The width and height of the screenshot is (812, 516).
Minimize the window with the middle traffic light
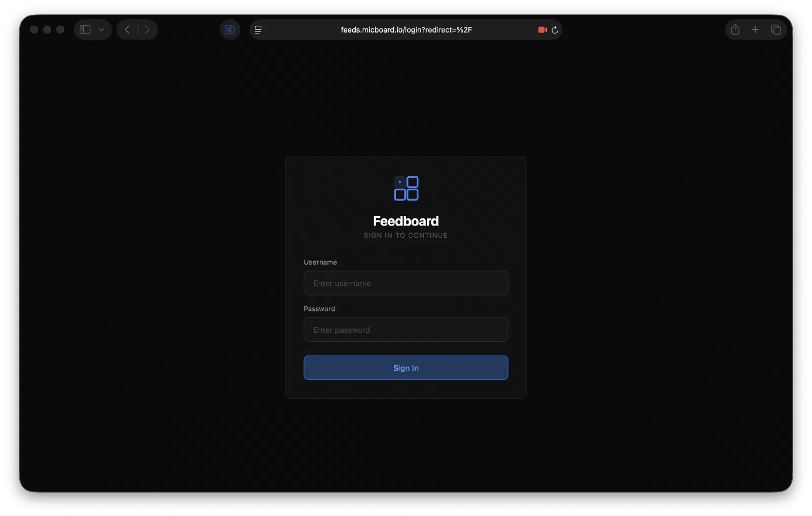(47, 29)
